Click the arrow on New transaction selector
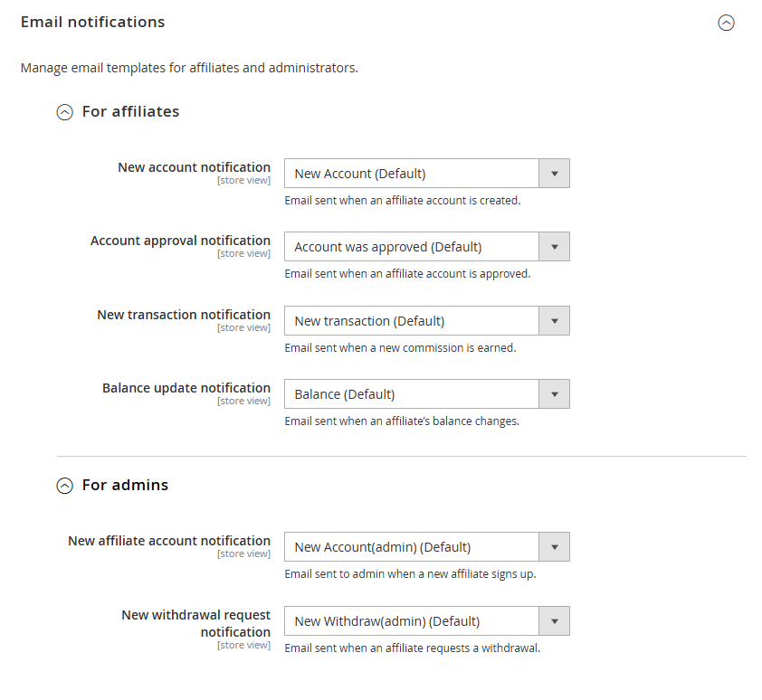Screen dimensions: 762x700 [555, 320]
